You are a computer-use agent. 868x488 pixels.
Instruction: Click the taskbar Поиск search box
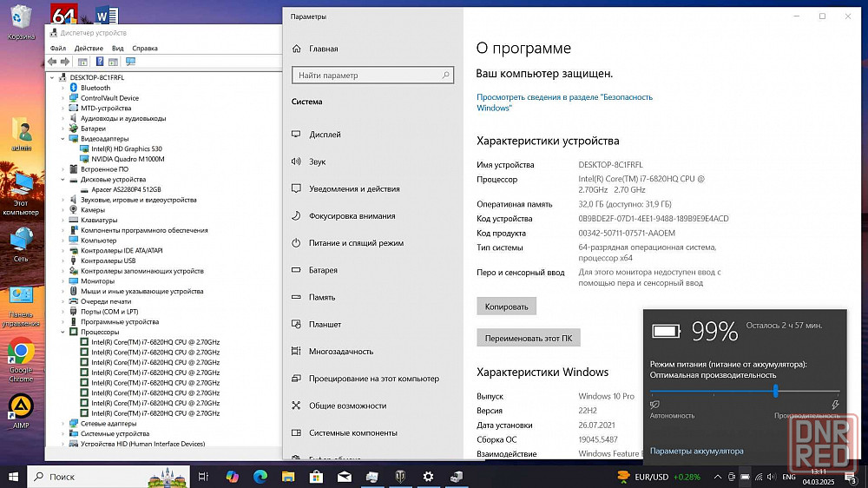[108, 477]
